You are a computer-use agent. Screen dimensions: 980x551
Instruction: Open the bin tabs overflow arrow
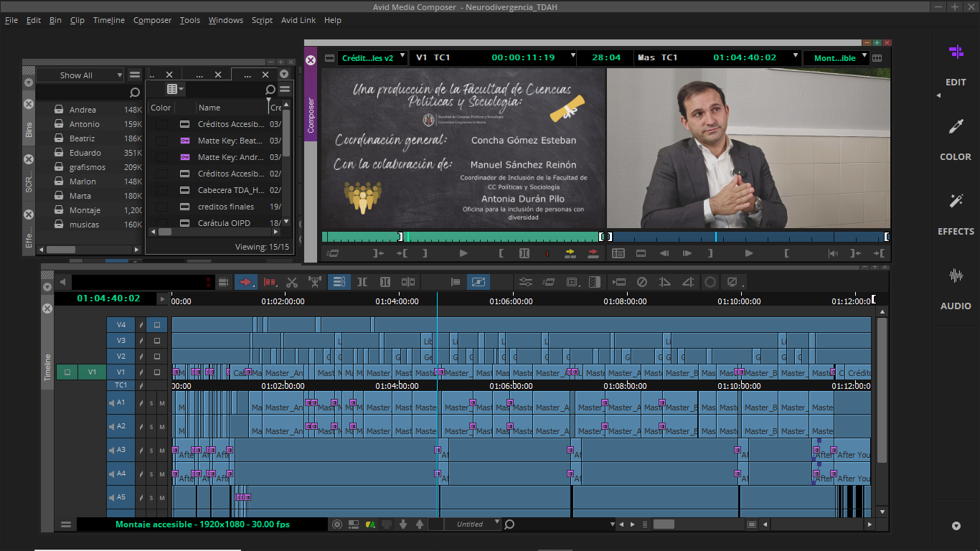click(284, 75)
